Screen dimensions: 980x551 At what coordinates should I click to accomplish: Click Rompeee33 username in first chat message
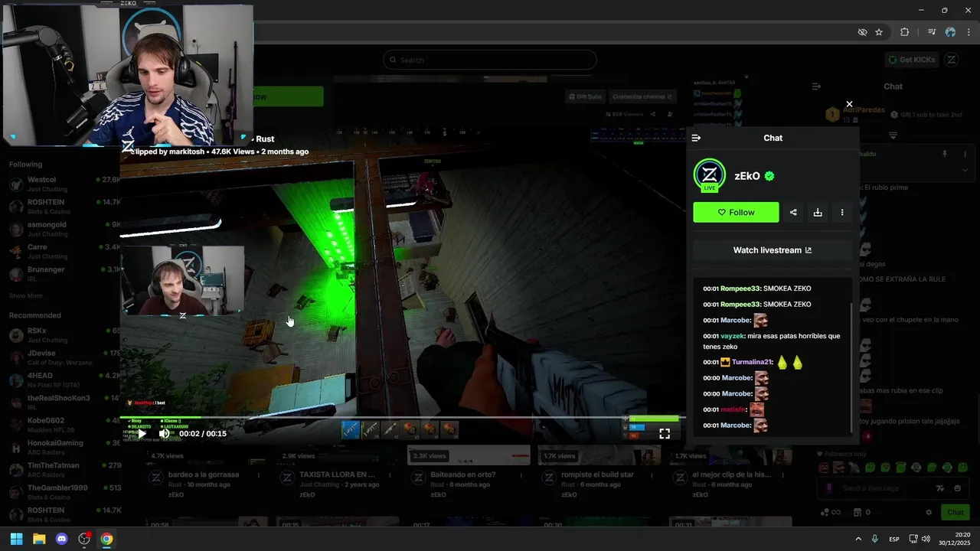pos(740,289)
